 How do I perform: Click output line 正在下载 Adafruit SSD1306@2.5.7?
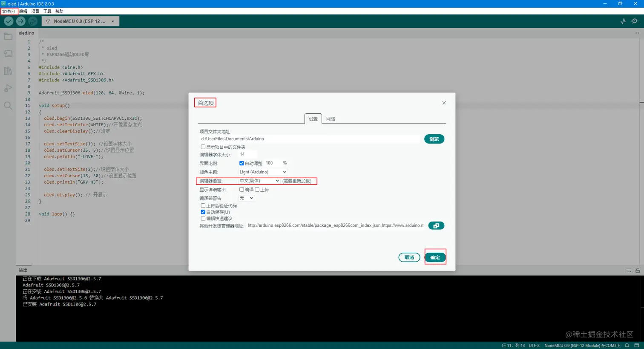pos(62,279)
